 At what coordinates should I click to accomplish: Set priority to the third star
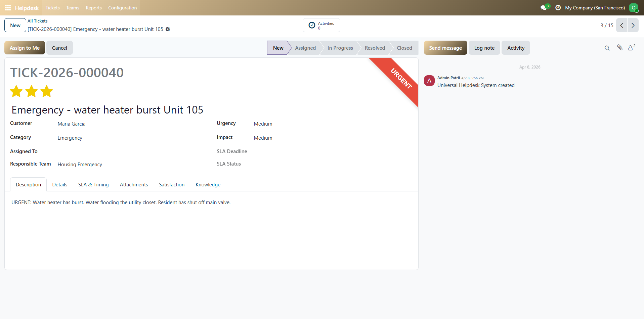(47, 91)
